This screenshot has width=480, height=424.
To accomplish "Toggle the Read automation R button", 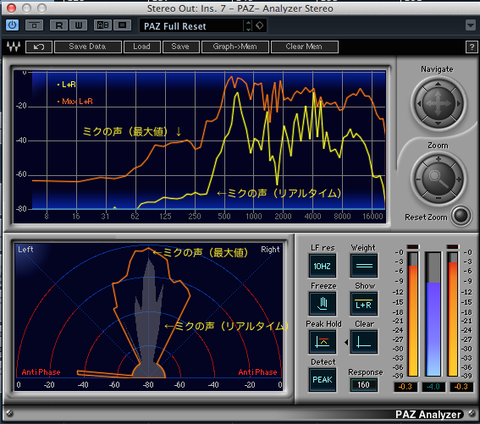I will tap(59, 25).
